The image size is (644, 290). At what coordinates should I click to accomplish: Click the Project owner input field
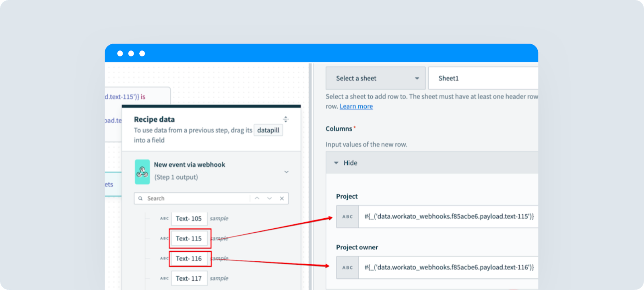448,267
